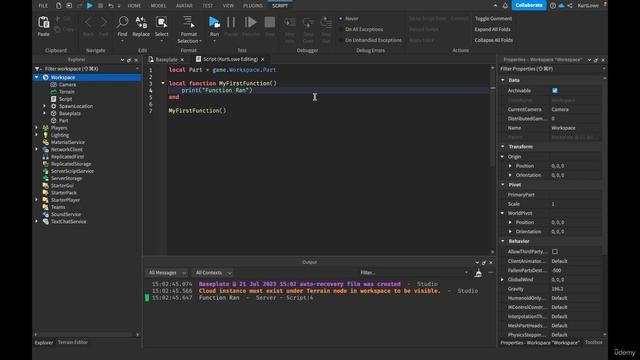
Task: Select ServerScriptService in Explorer
Action: tap(72, 171)
